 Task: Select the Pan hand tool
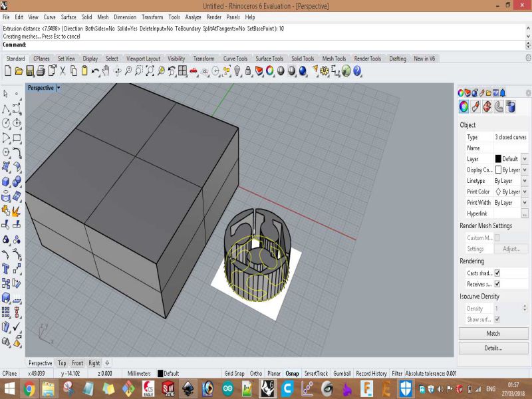coord(106,70)
